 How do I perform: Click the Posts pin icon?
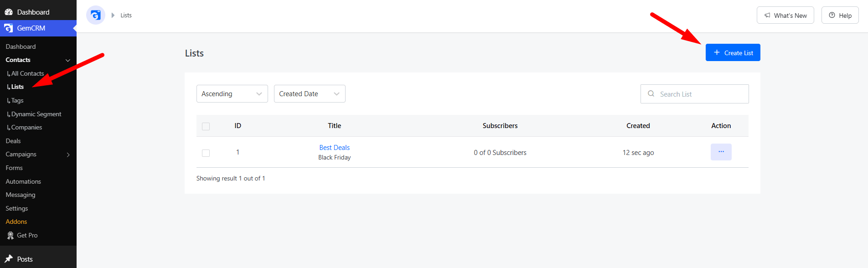click(x=9, y=259)
